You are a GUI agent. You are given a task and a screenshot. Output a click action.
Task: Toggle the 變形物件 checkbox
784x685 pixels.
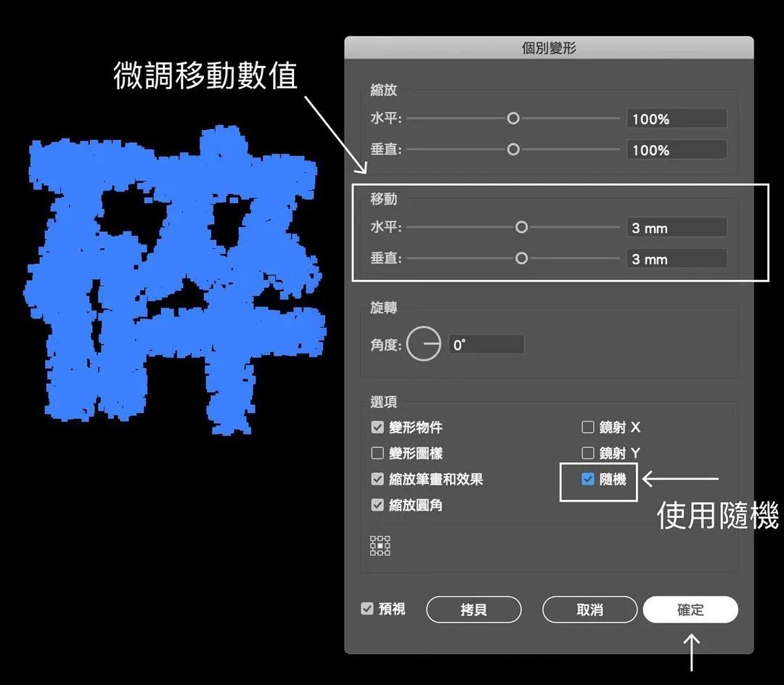point(377,427)
